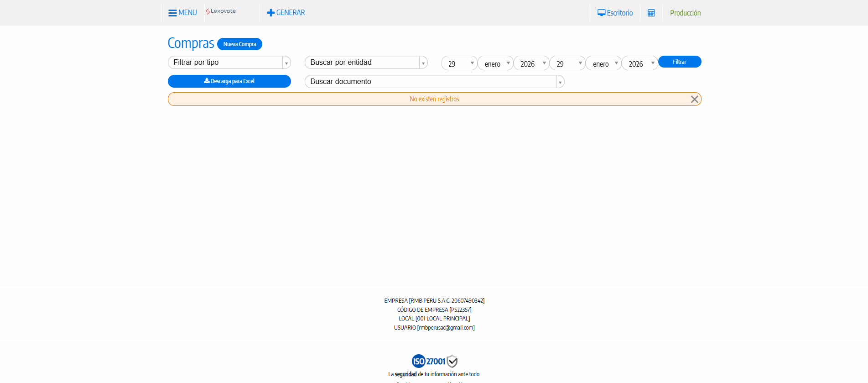Download the purchases list for Excel
The image size is (868, 383).
click(x=229, y=81)
